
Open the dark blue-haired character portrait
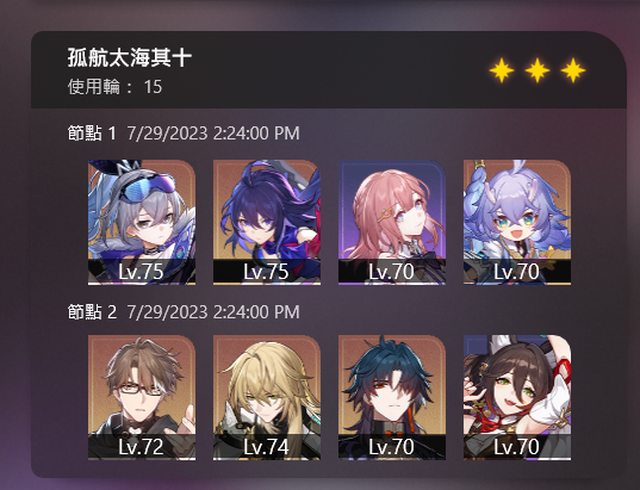[392, 397]
